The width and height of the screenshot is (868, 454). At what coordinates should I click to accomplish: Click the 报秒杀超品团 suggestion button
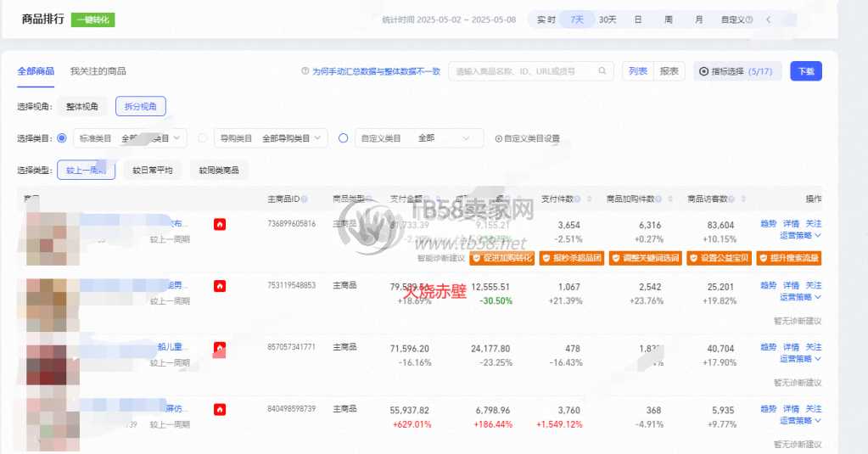pyautogui.click(x=572, y=258)
